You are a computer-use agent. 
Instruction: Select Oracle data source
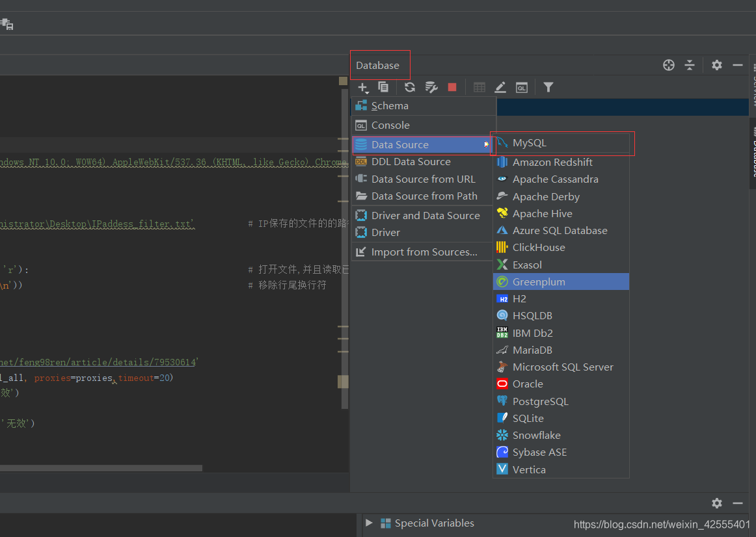[561, 384]
